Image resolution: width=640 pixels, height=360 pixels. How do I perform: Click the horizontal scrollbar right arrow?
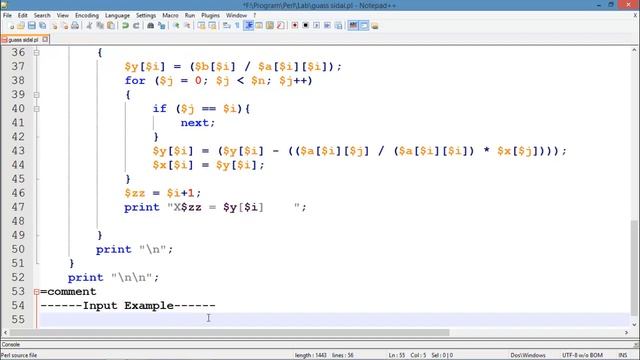[626, 333]
